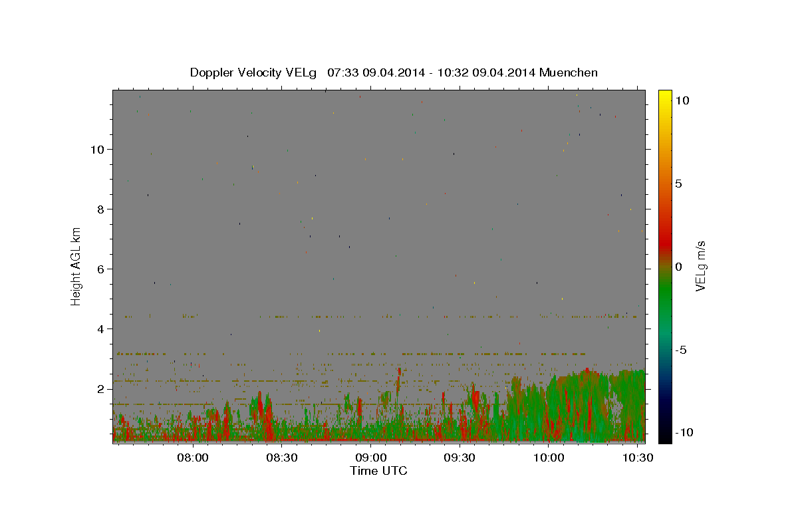Image resolution: width=798 pixels, height=532 pixels.
Task: Click the 'Time UTC' axis label
Action: click(x=378, y=471)
